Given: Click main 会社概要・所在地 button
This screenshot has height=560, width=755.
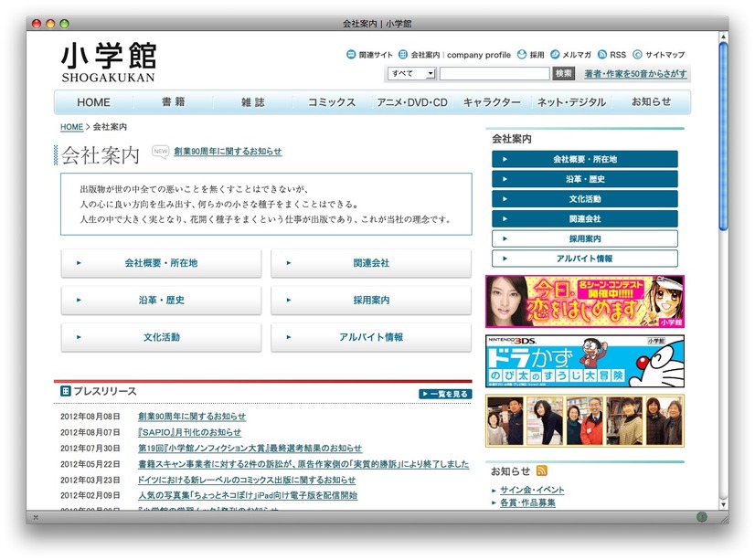Looking at the screenshot, I should click(x=161, y=263).
